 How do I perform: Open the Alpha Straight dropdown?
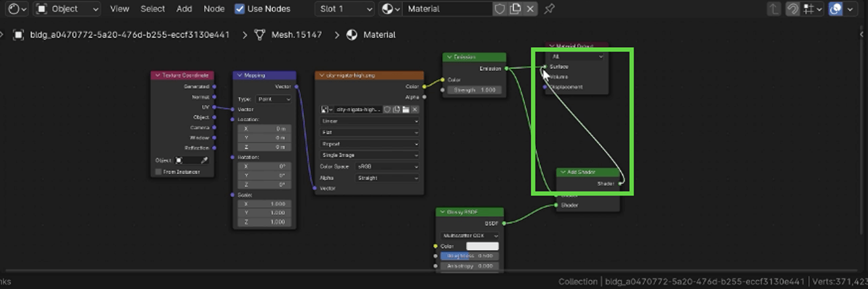pos(386,177)
